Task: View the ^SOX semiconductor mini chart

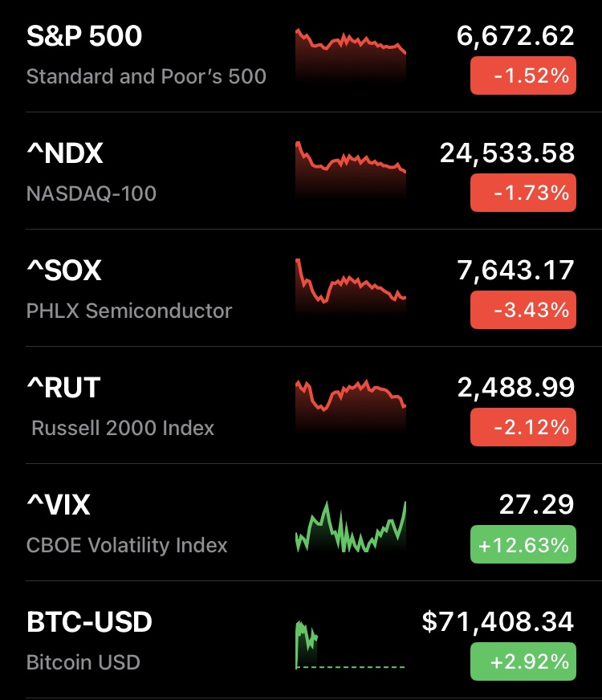Action: 351,289
